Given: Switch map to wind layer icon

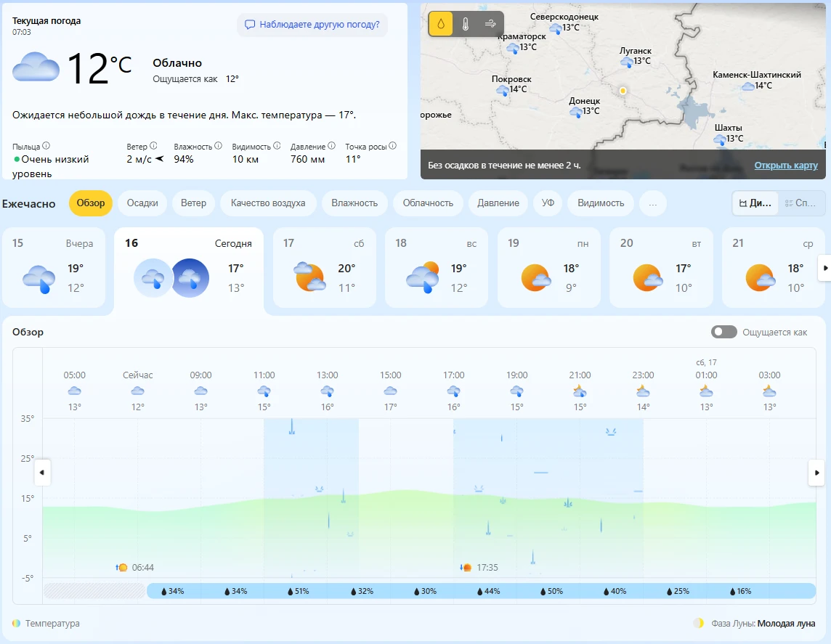Looking at the screenshot, I should (490, 24).
